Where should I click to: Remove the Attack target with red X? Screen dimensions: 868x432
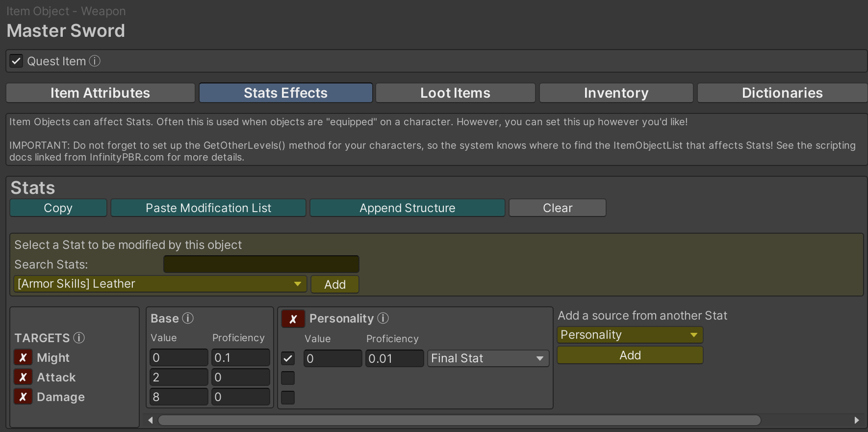(23, 377)
